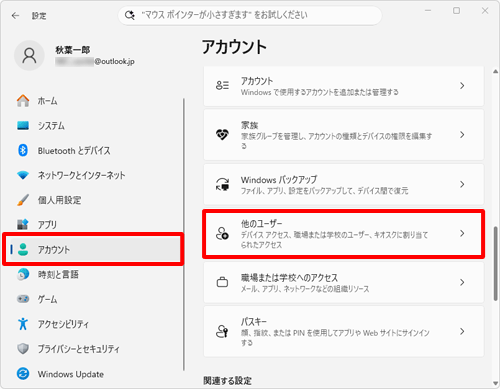Click the Windows Update sync icon
This screenshot has width=500, height=389.
[x=23, y=374]
